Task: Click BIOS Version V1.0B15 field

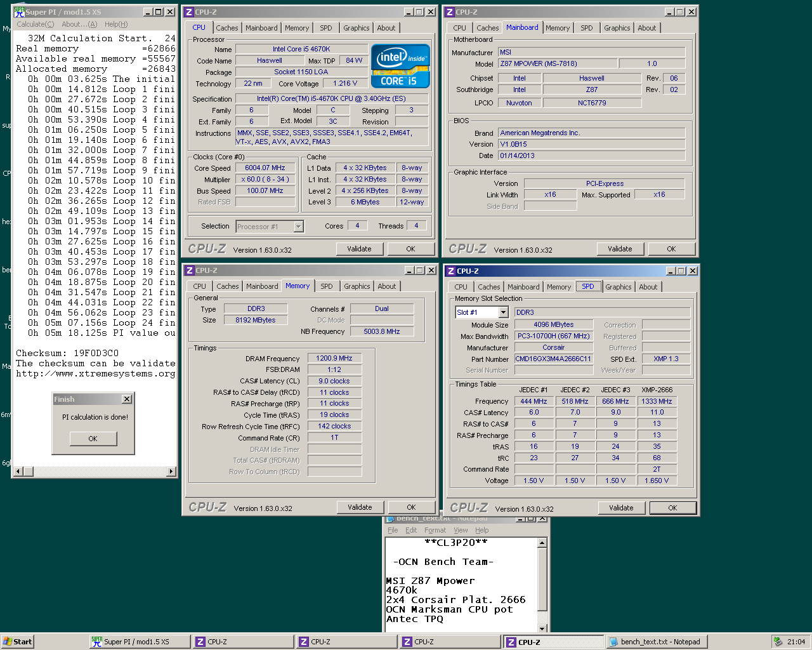Action: point(591,144)
